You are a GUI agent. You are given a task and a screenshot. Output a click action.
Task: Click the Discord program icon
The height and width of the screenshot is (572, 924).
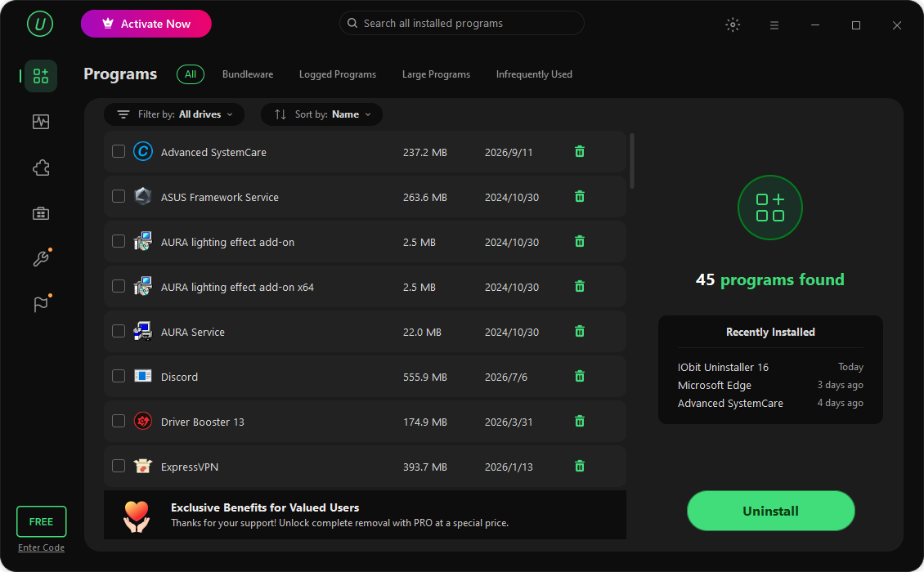coord(142,376)
